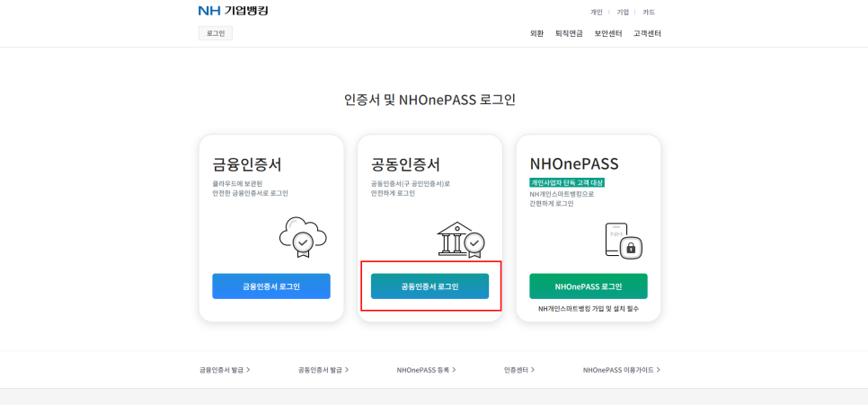Click the cloud certificate icon under 금융인증서
The height and width of the screenshot is (405, 868).
click(x=304, y=236)
